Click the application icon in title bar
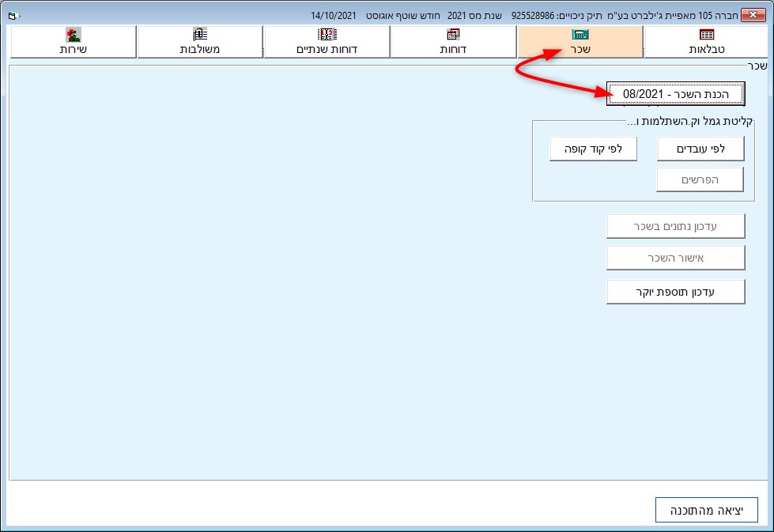This screenshot has width=774, height=532. pyautogui.click(x=13, y=16)
